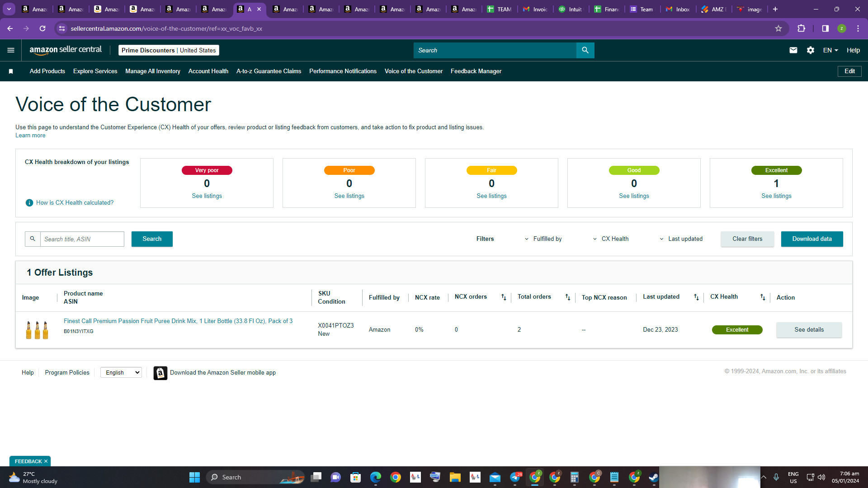This screenshot has width=868, height=488.
Task: Open the hamburger navigation menu
Action: click(x=11, y=50)
